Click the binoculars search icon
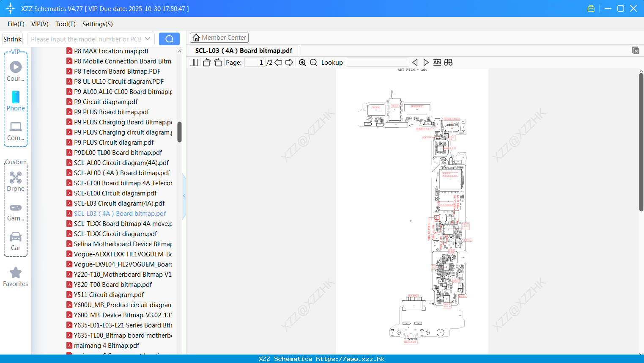 tap(448, 62)
